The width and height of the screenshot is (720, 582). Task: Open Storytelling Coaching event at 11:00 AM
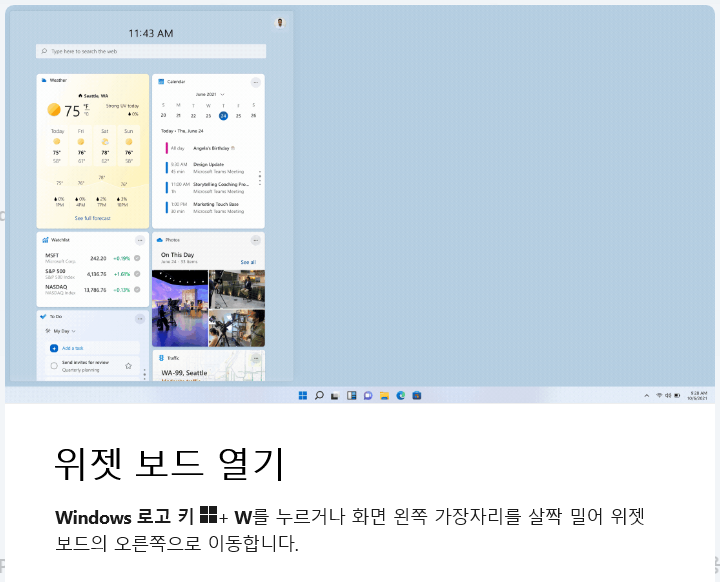208,187
